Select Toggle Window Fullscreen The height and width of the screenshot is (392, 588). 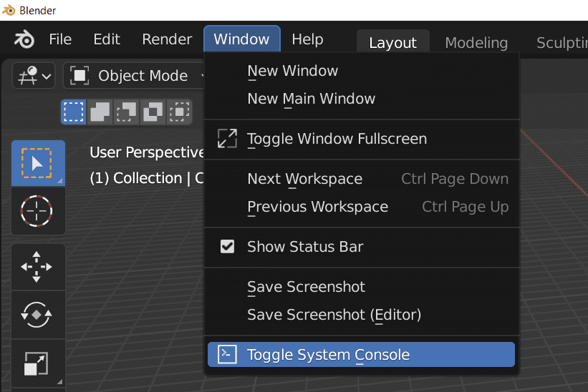point(362,139)
